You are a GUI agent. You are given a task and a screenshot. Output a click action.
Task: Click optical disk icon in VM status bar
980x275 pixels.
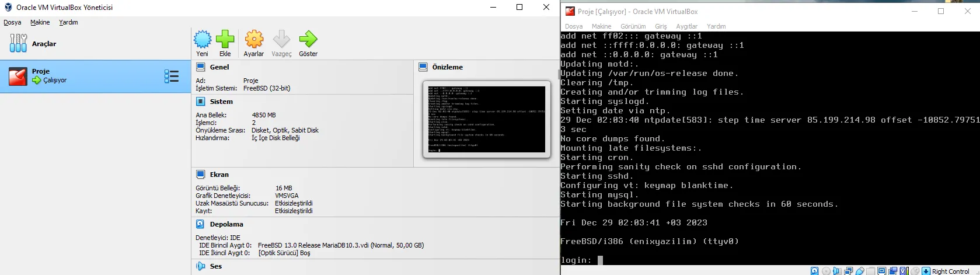826,271
